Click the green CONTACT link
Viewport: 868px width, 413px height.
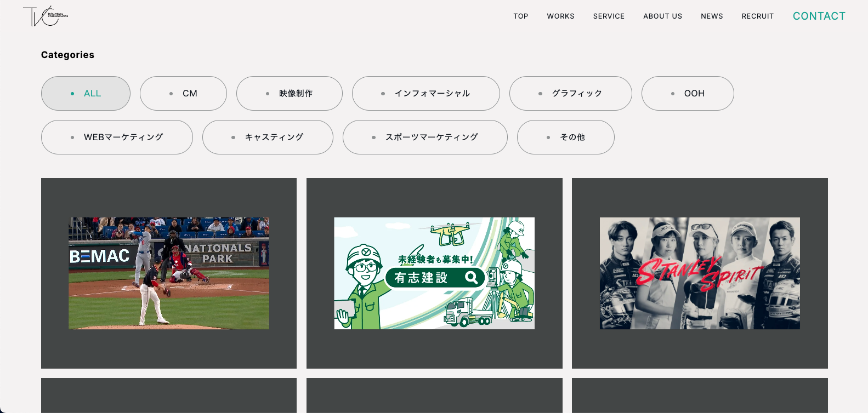[x=819, y=16]
